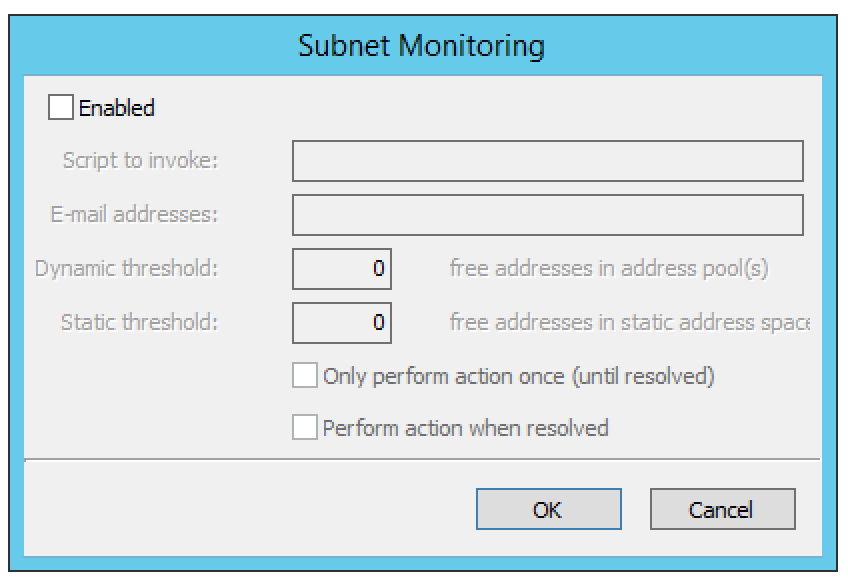Click the Only perform action once label text
848x588 pixels.
tap(519, 376)
